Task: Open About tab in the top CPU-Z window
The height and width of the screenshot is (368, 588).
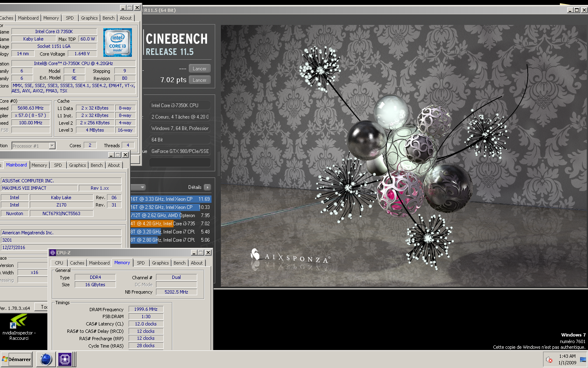Action: pyautogui.click(x=126, y=18)
